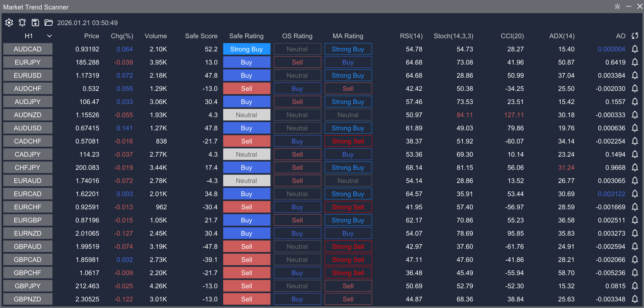
Task: Click the Sell OS rating for AUDJPY
Action: (297, 102)
